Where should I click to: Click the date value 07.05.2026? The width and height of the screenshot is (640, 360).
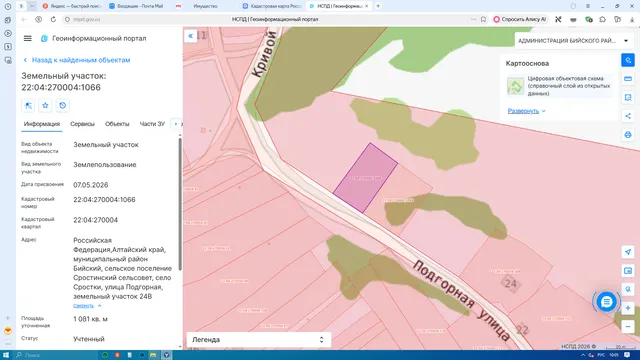click(91, 185)
